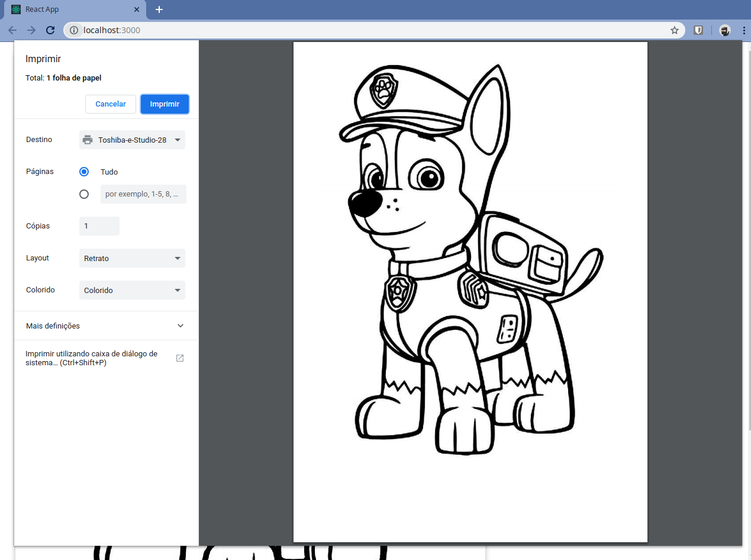Image resolution: width=751 pixels, height=560 pixels.
Task: Click the Cópias label
Action: pyautogui.click(x=38, y=226)
